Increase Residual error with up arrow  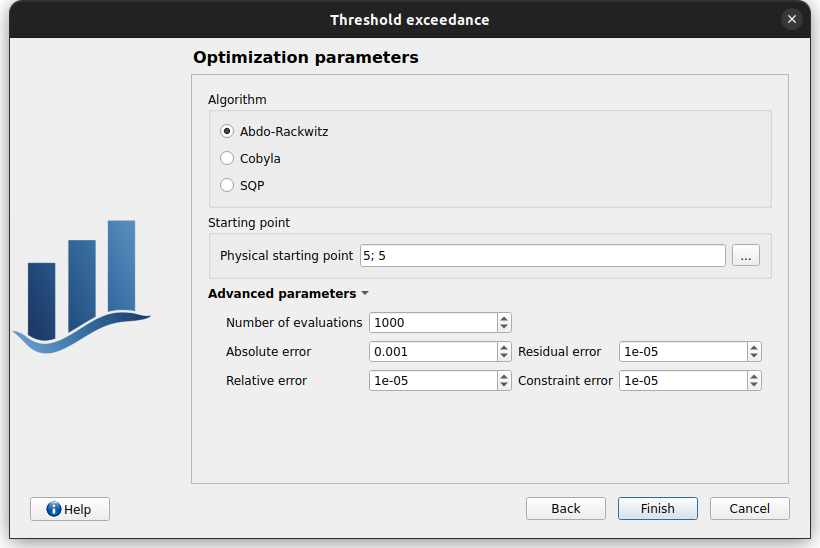coord(754,347)
